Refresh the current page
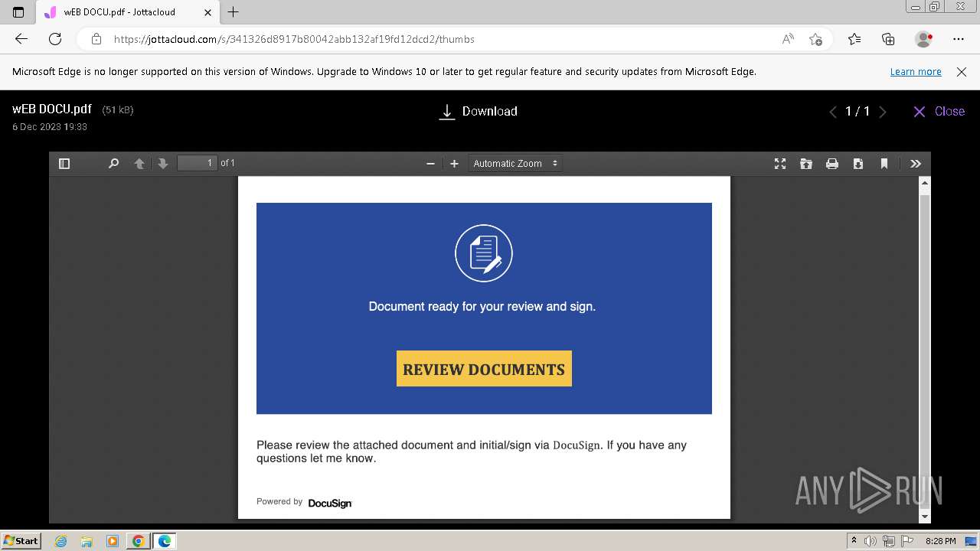 click(55, 39)
